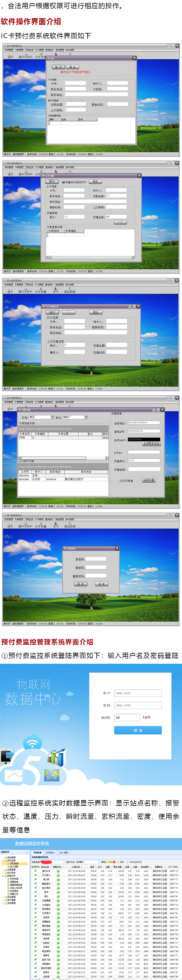Open 系统管理 menu above IC卡充值反冲 dialog
Viewport: 182px width, 980px height.
click(59, 284)
